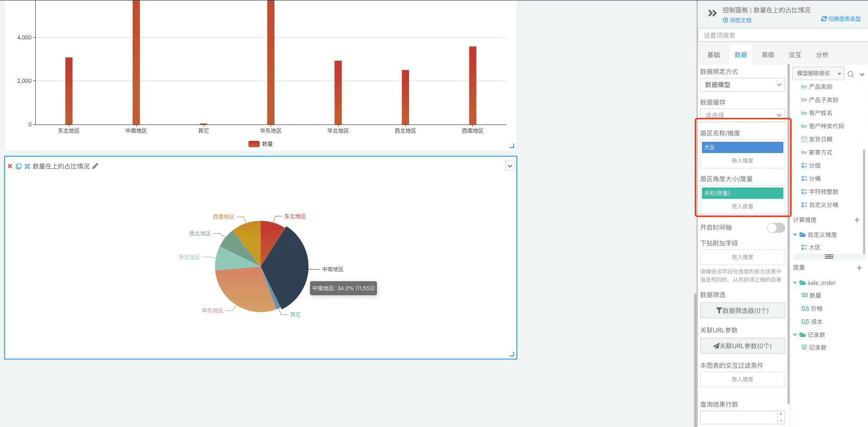Viewport: 868px width, 427px height.
Task: Switch to the 交互 tab
Action: tap(795, 55)
